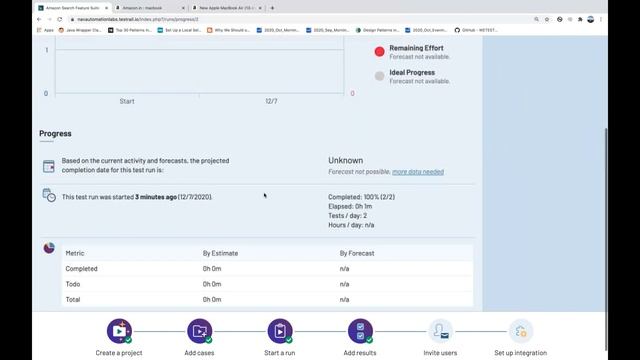Click the red Remaining Effort legend dot
The width and height of the screenshot is (640, 360).
pyautogui.click(x=380, y=51)
